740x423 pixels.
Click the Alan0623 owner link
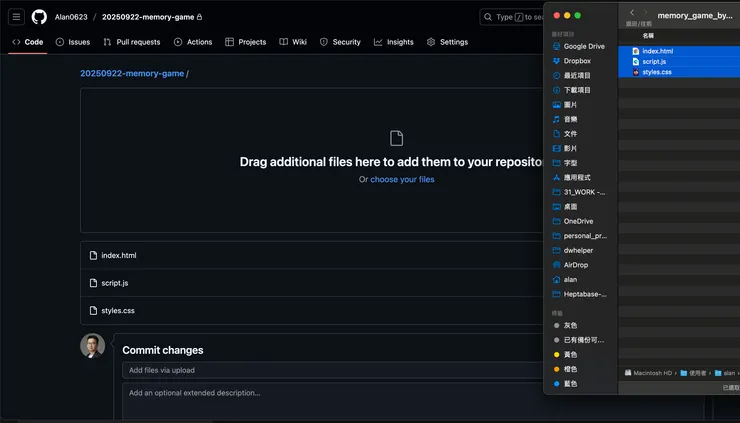(x=71, y=17)
